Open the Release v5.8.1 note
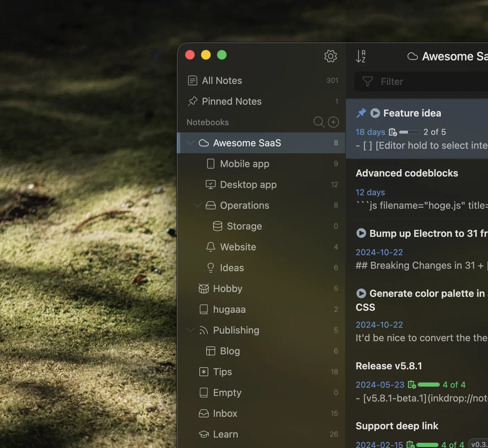The height and width of the screenshot is (448, 488). tap(417, 382)
